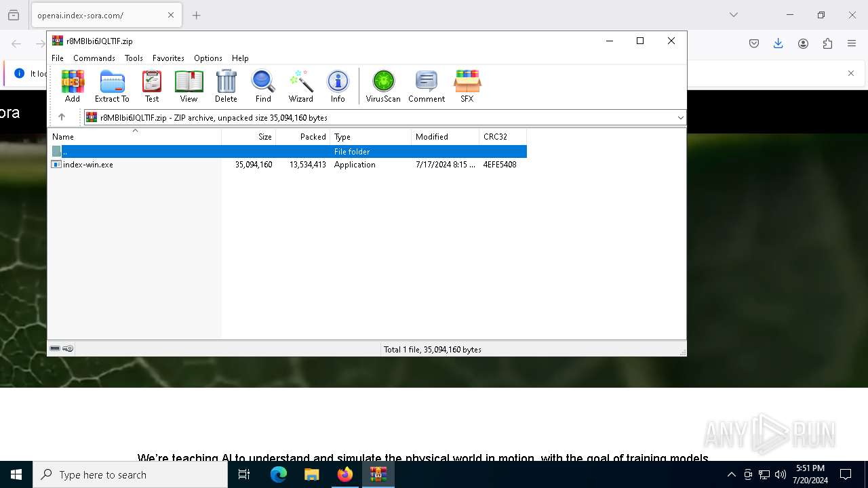Open Firefox account icon

pos(803,43)
